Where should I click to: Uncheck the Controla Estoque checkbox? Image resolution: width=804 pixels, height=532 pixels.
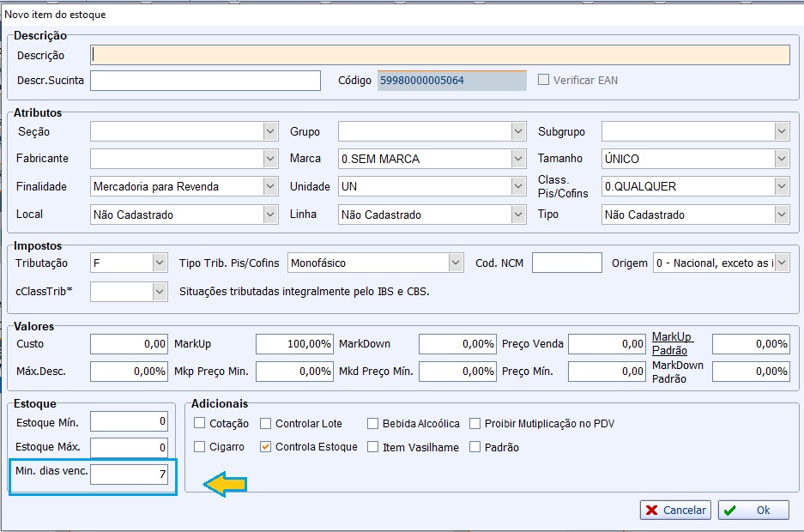pos(266,447)
